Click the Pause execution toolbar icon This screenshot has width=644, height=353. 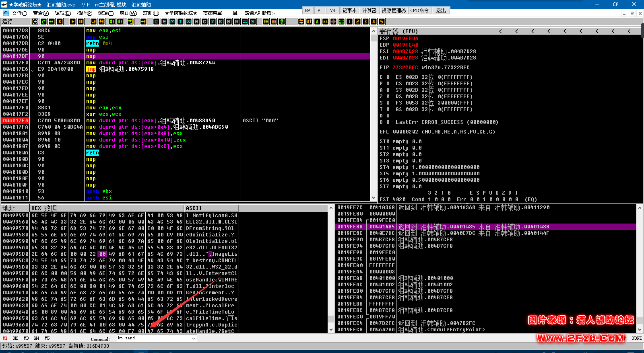(x=80, y=22)
